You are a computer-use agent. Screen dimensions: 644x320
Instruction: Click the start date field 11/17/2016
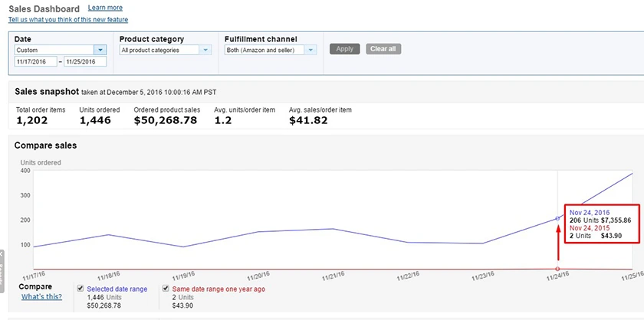pos(36,61)
